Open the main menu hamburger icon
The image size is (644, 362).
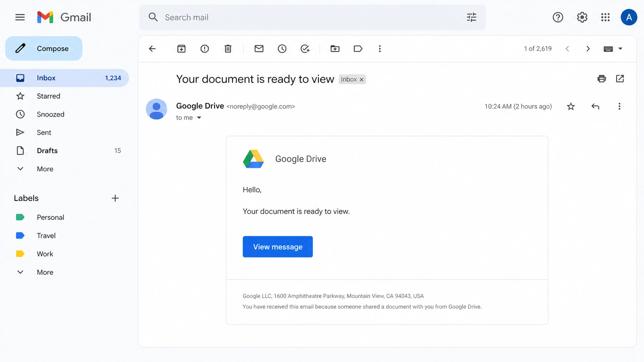pyautogui.click(x=20, y=17)
